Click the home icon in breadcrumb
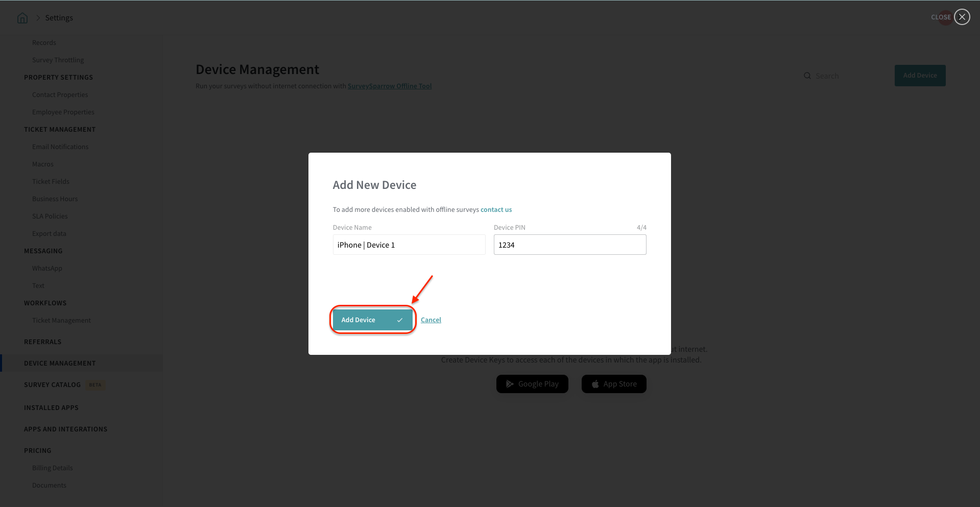The height and width of the screenshot is (507, 980). point(22,18)
